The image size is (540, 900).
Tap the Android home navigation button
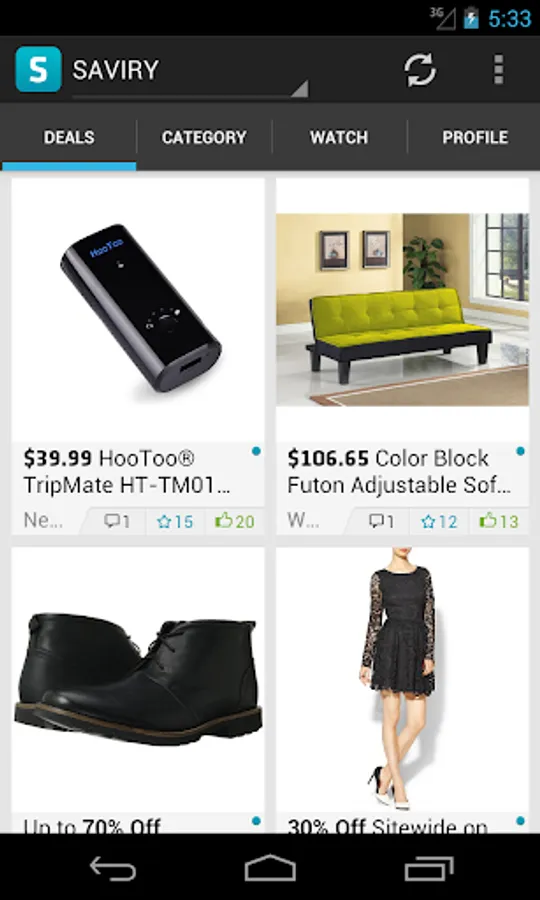(270, 867)
